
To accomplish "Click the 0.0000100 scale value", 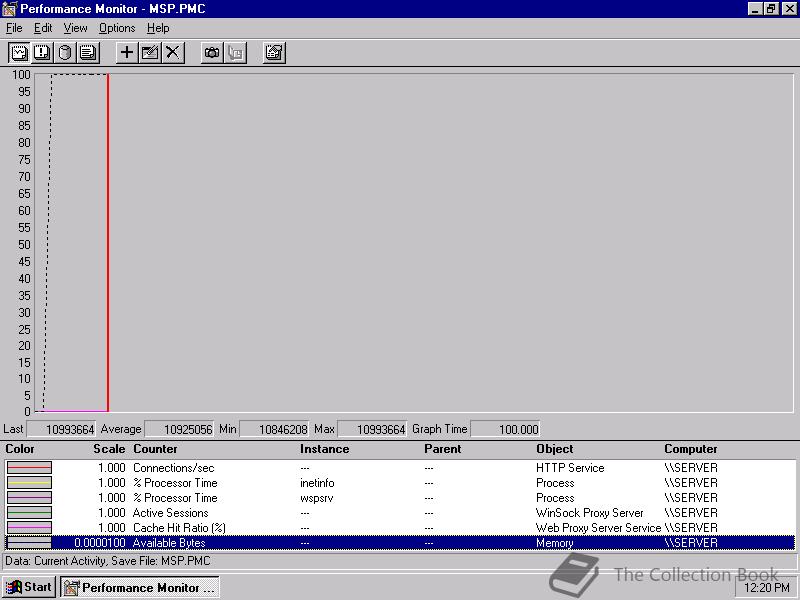I will point(99,543).
